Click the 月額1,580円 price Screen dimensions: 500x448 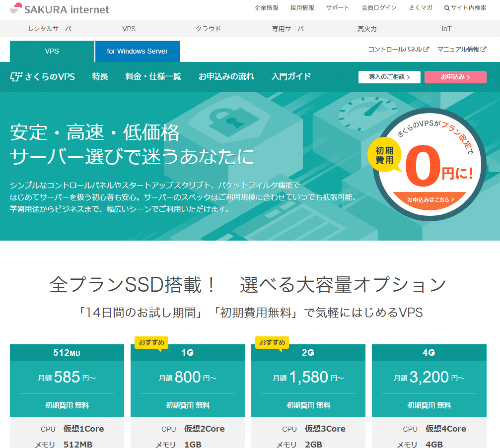(308, 377)
